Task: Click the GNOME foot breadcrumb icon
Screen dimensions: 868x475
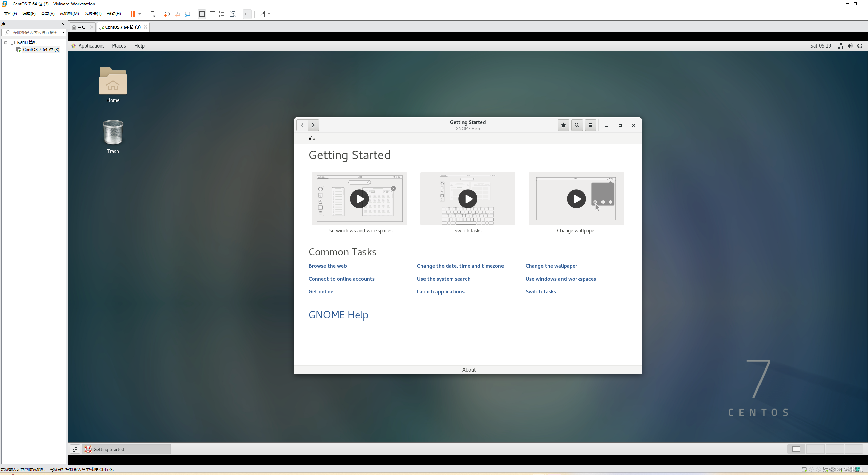Action: tap(310, 138)
